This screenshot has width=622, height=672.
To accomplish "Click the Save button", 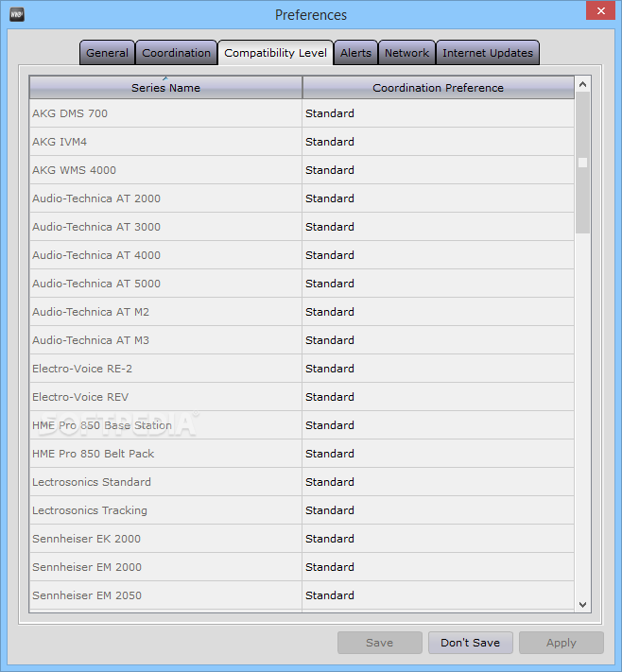I will (x=379, y=643).
